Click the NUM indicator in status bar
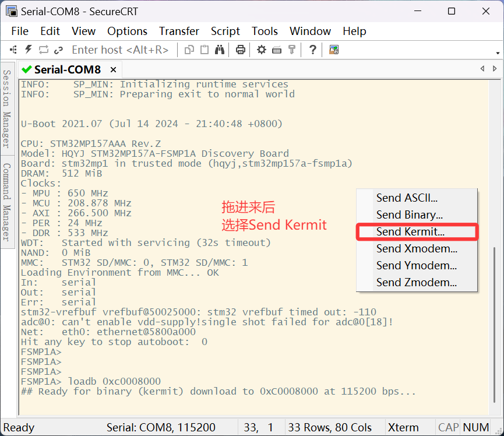The image size is (504, 436). [476, 427]
